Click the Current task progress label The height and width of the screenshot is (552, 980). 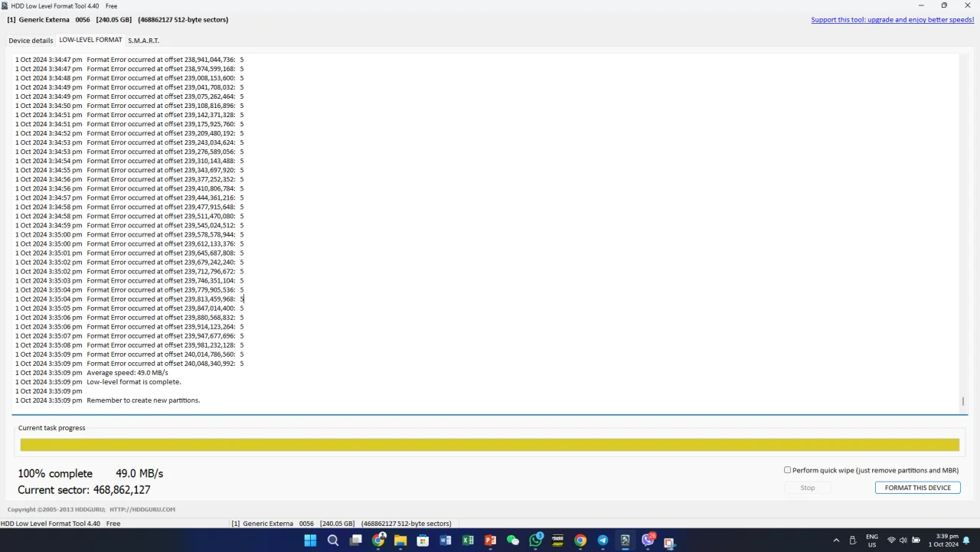(x=52, y=428)
